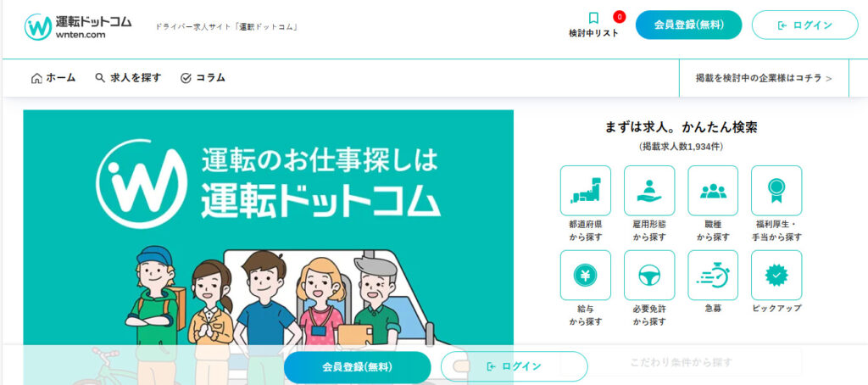Open 掲載を検討中の企業様はコチラ link
The width and height of the screenshot is (868, 385).
[x=764, y=78]
